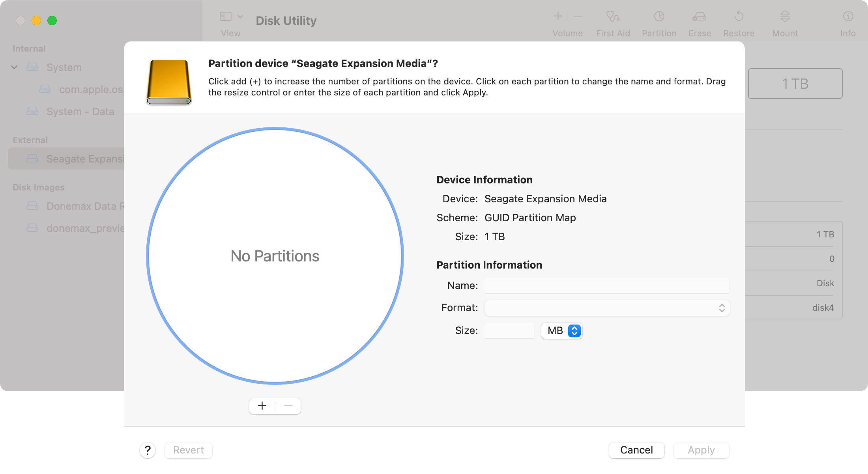Open the MB size unit selector
Screen dimensions: 868x474
click(x=561, y=331)
